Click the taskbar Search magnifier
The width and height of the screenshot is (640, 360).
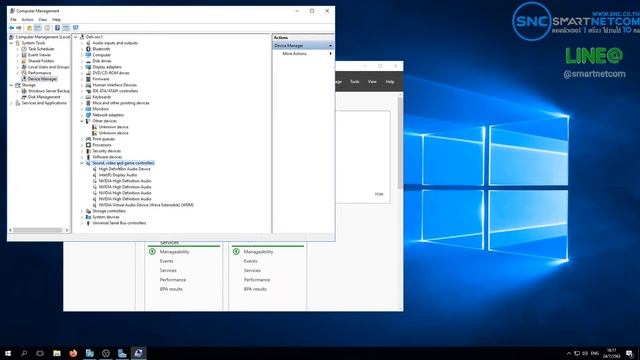tap(24, 353)
